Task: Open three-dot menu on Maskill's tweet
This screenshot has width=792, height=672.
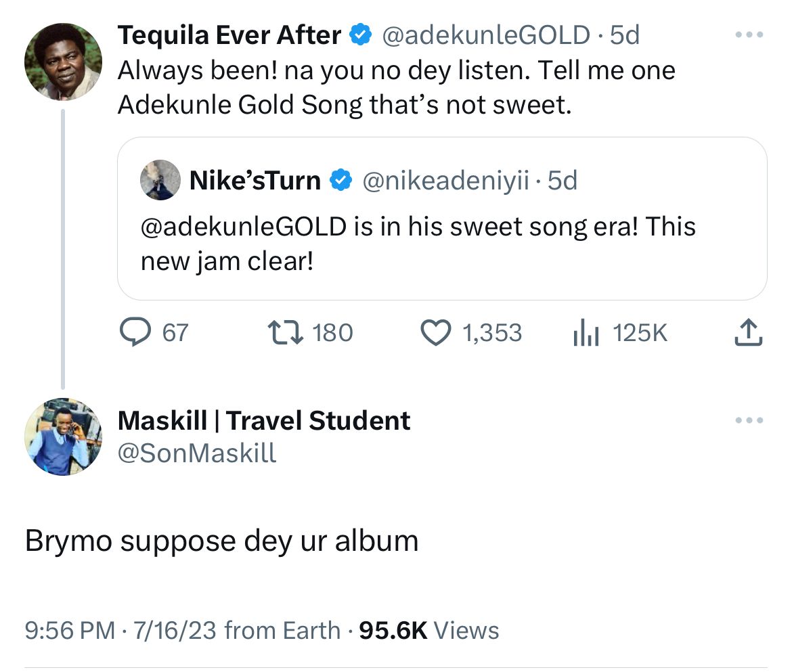Action: point(749,420)
